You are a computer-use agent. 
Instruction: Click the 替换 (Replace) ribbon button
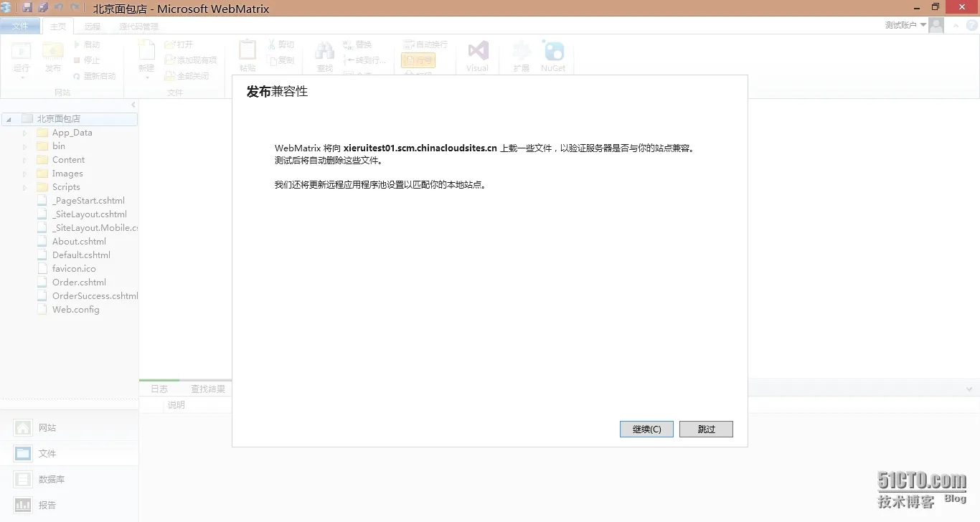point(358,44)
